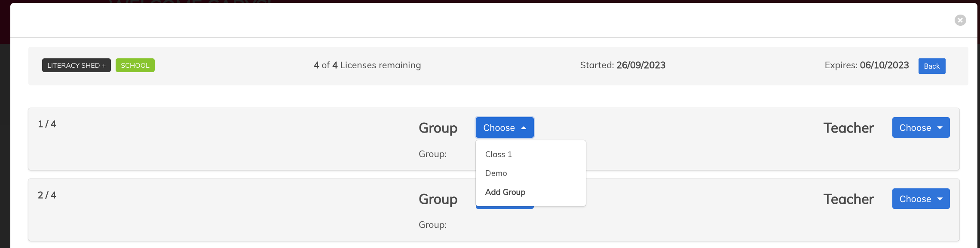Click the Teacher heading in license 2/4

(848, 199)
